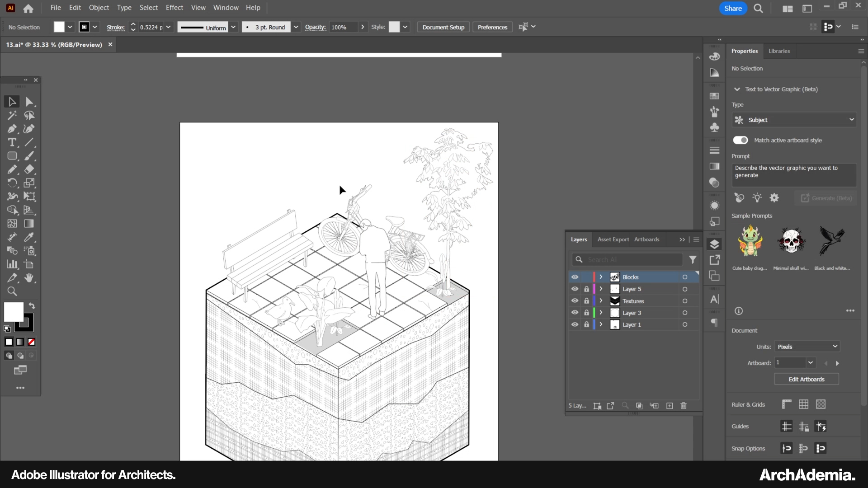This screenshot has width=868, height=488.
Task: Pick the Eyedropper tool
Action: pyautogui.click(x=29, y=237)
